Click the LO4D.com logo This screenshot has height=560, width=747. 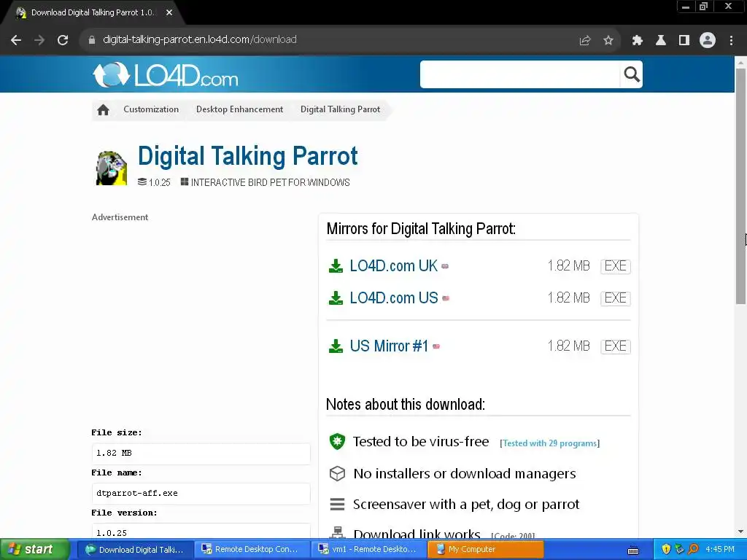click(166, 75)
